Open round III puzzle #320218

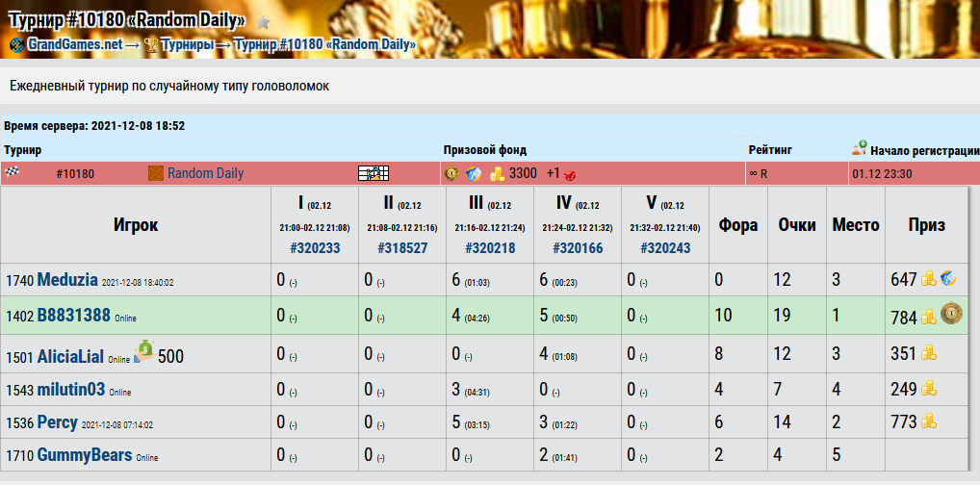489,247
